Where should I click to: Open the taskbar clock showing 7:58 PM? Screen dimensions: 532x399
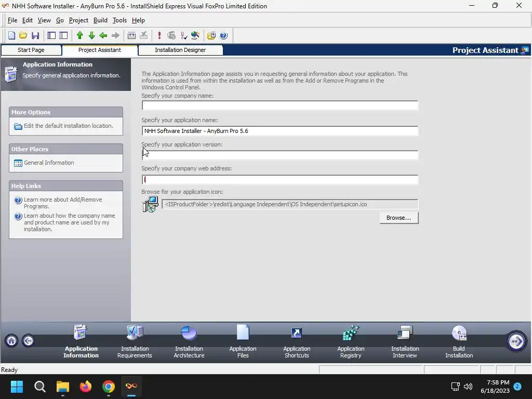point(495,387)
